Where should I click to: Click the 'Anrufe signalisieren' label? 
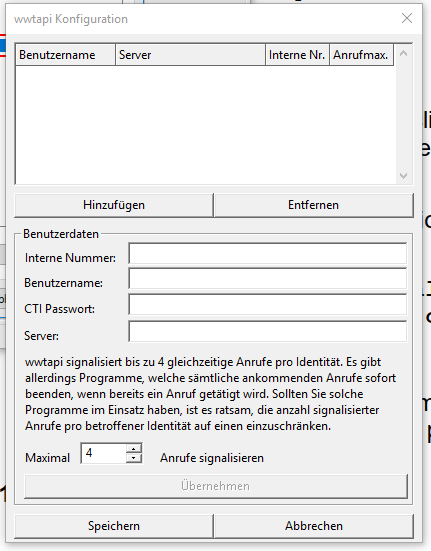212,458
